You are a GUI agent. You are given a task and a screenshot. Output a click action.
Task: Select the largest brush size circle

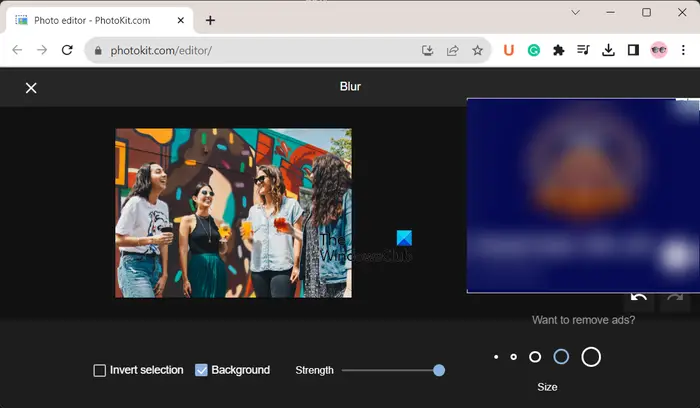pos(591,357)
